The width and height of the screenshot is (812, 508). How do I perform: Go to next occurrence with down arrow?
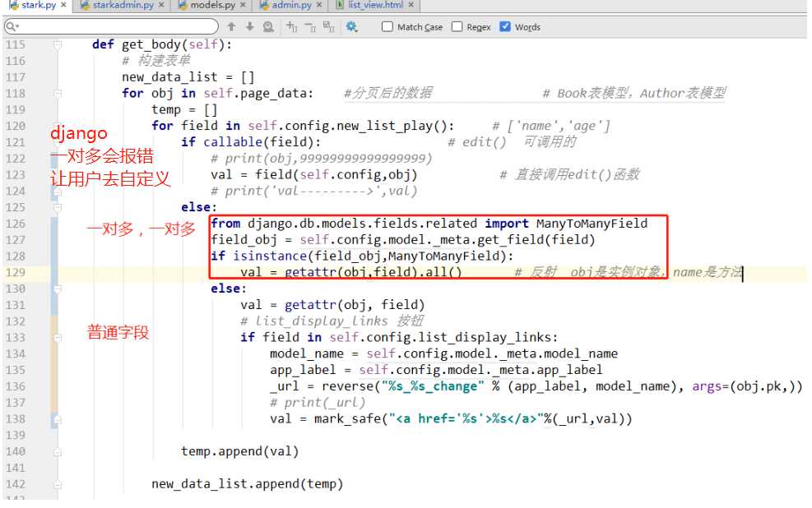[x=249, y=26]
